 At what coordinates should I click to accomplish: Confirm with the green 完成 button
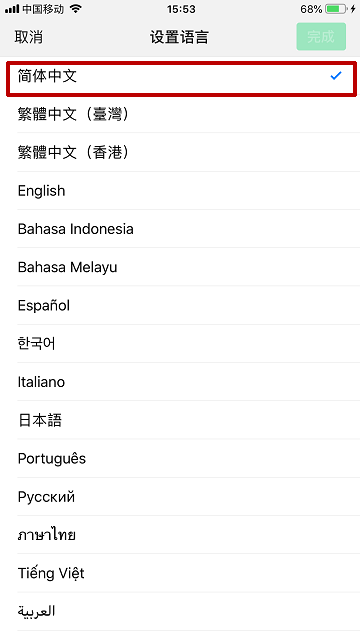point(321,37)
